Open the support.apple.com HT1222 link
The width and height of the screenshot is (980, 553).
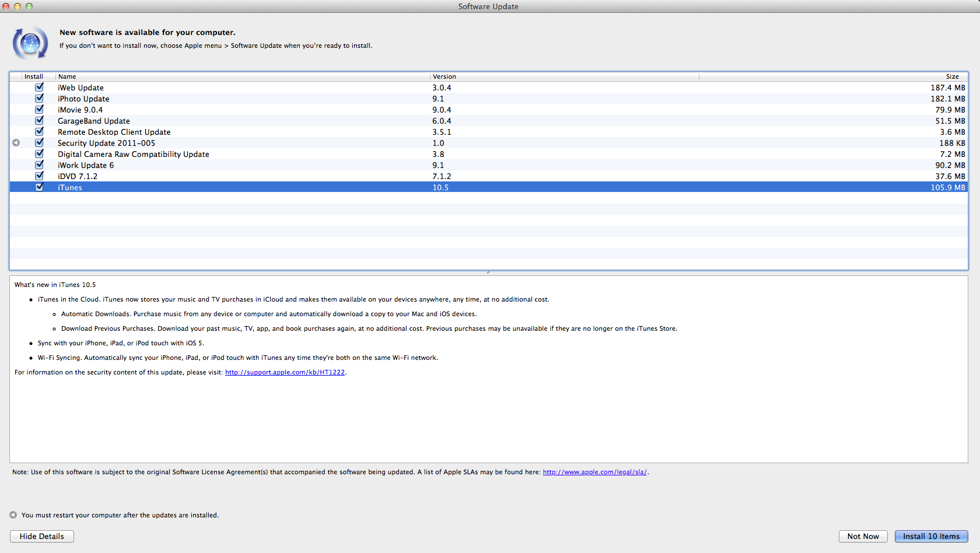coord(285,372)
